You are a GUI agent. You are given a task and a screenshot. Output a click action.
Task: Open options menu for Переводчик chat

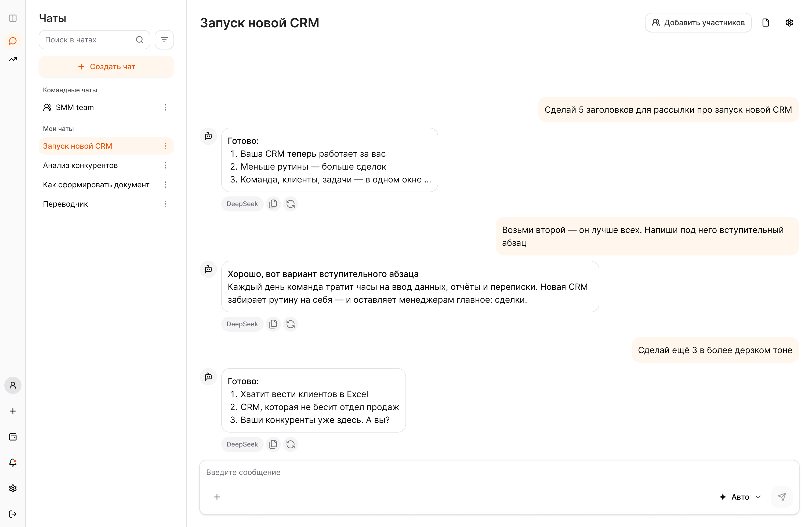click(x=165, y=204)
